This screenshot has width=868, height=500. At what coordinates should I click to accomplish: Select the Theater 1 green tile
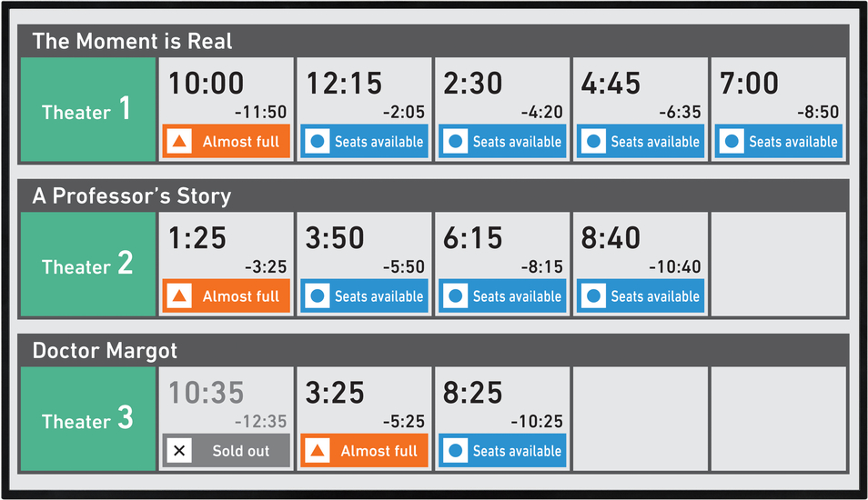pos(88,109)
